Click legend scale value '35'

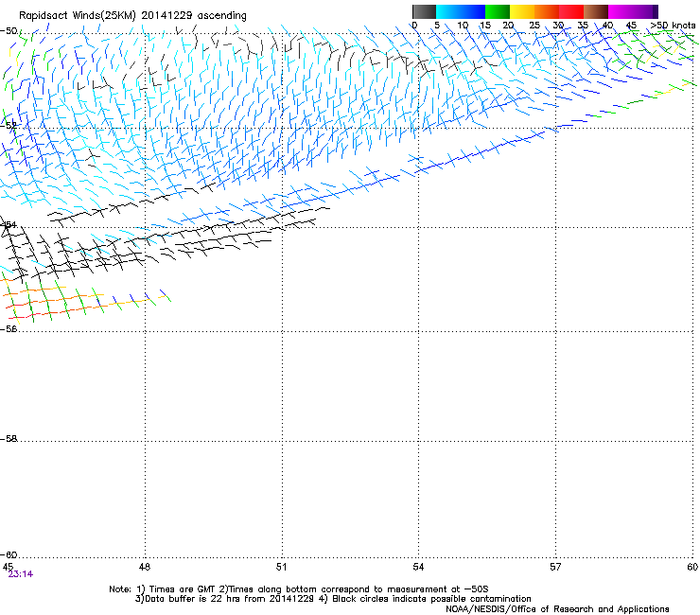pos(583,26)
